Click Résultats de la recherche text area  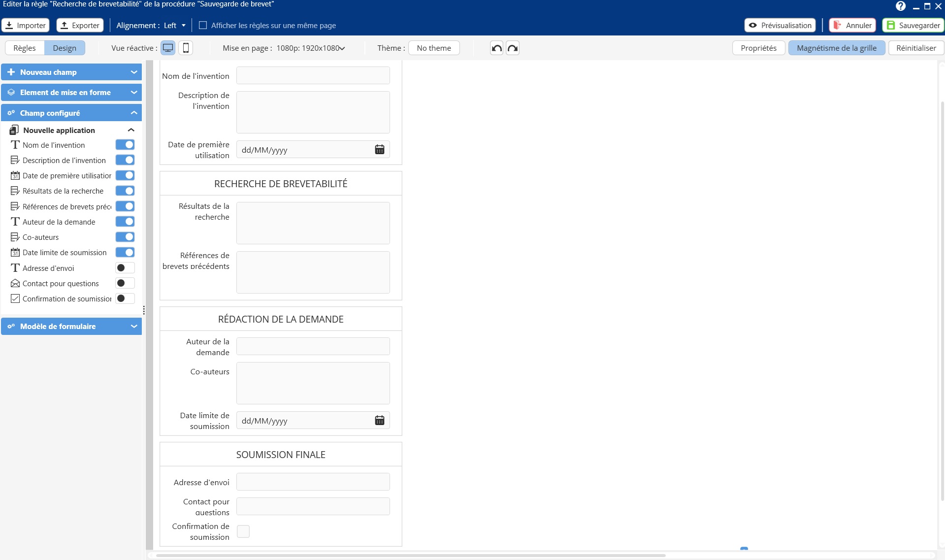point(313,223)
